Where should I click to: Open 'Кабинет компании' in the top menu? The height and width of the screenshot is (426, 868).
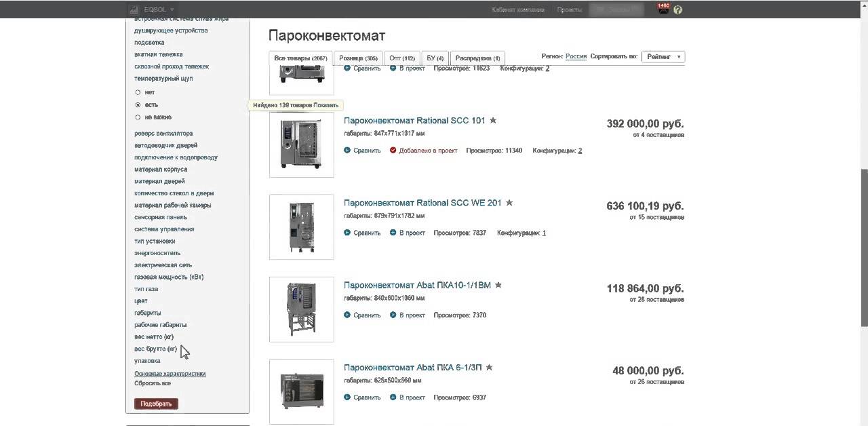518,9
